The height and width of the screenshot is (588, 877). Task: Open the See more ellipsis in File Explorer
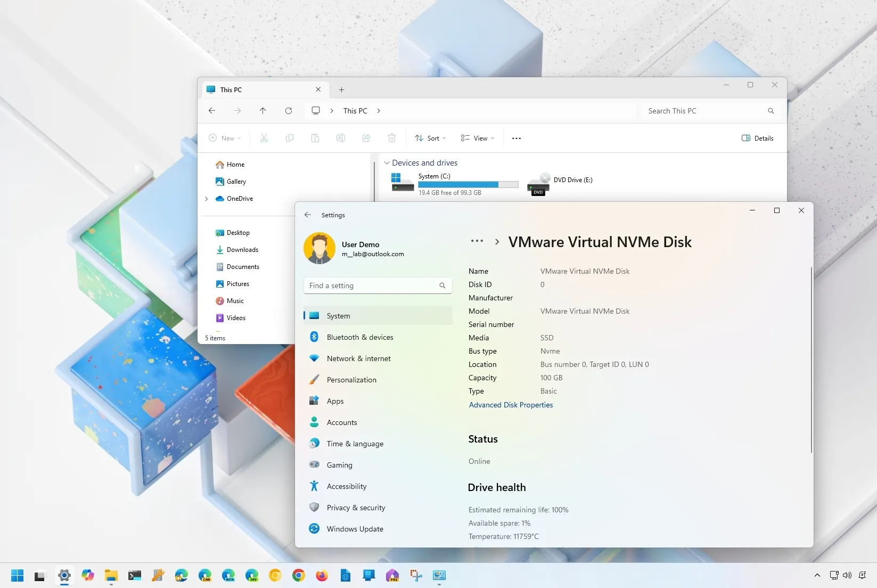(517, 138)
